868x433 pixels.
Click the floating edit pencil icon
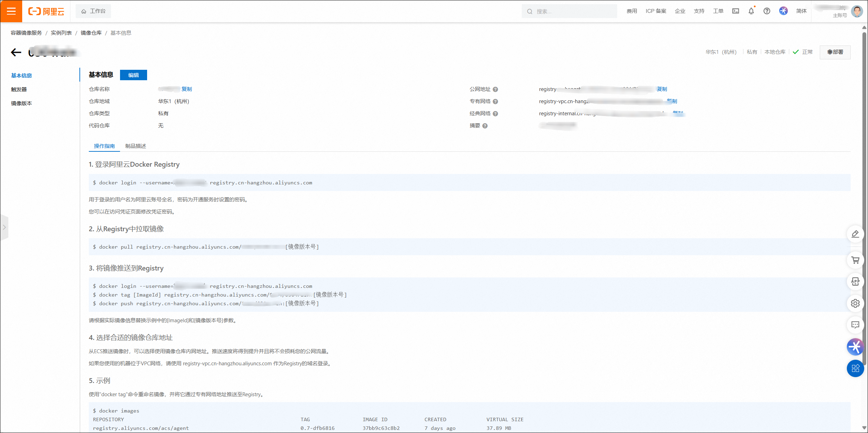pos(855,234)
